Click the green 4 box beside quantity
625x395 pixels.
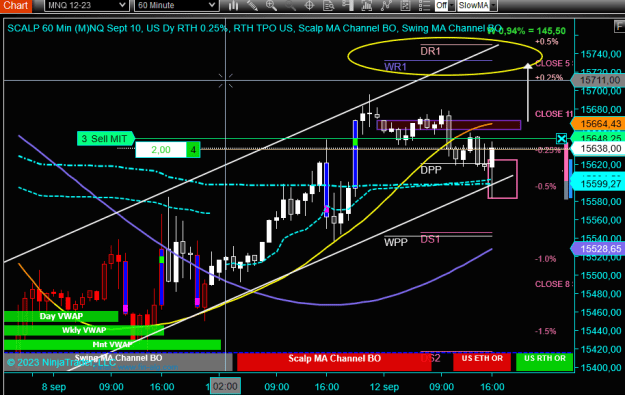pyautogui.click(x=193, y=150)
